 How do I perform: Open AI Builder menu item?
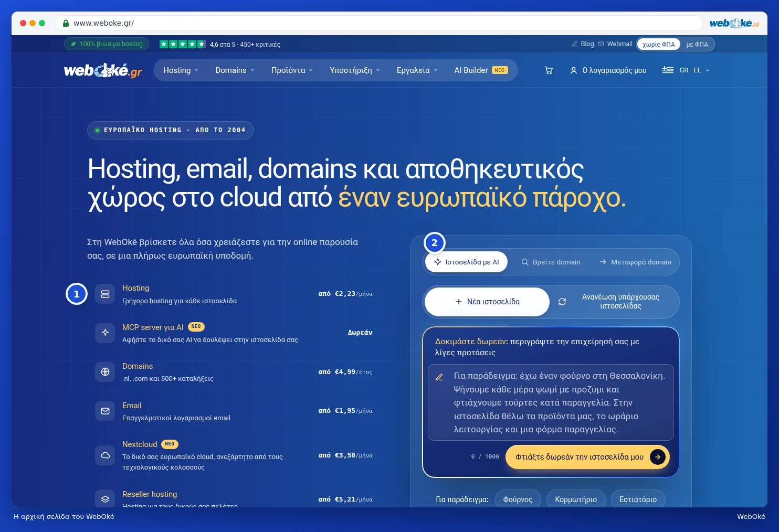tap(481, 70)
